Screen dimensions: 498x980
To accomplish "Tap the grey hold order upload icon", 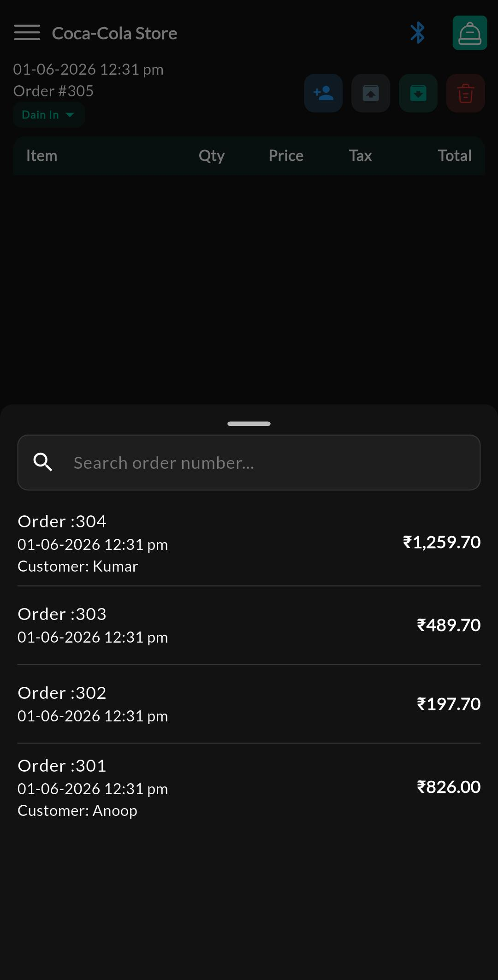I will coord(371,93).
